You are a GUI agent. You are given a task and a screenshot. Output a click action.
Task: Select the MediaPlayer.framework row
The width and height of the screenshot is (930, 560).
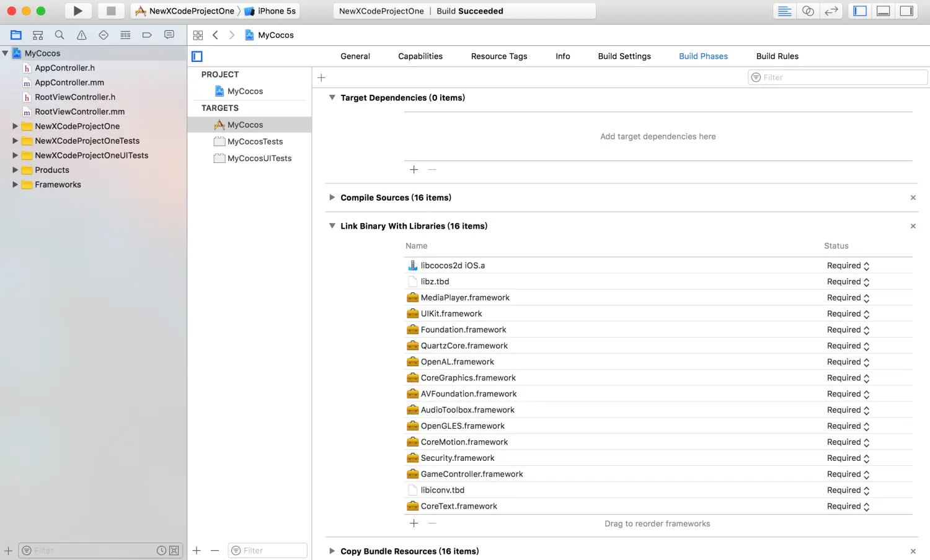point(658,298)
